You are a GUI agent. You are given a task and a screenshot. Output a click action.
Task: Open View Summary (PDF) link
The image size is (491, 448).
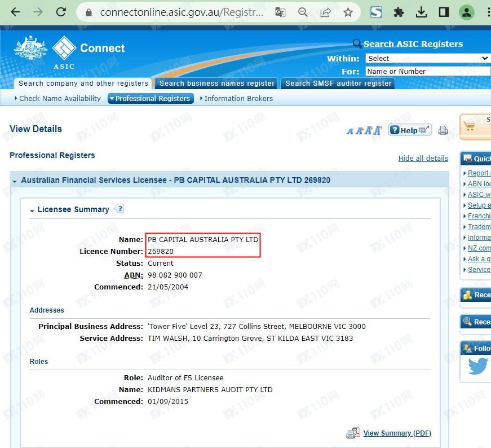tap(397, 433)
